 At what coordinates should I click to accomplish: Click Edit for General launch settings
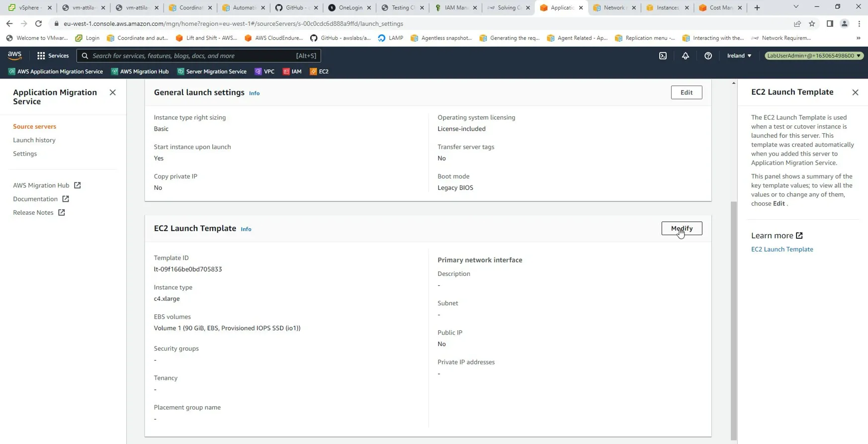[686, 92]
